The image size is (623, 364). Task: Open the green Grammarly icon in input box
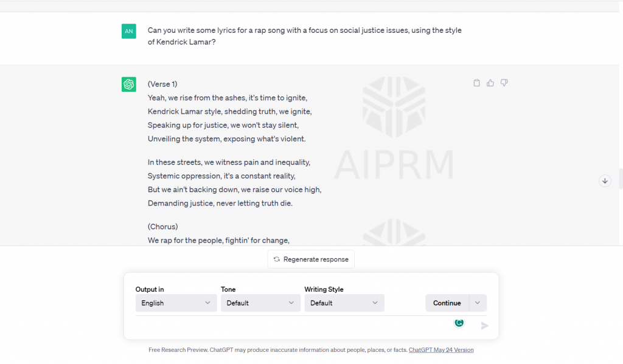coord(459,323)
